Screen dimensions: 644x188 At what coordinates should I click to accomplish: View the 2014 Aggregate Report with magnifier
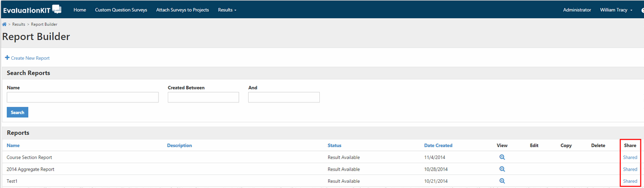point(502,169)
